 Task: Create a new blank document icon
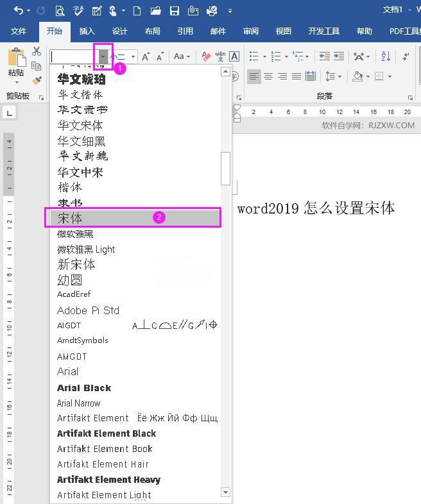click(x=137, y=11)
